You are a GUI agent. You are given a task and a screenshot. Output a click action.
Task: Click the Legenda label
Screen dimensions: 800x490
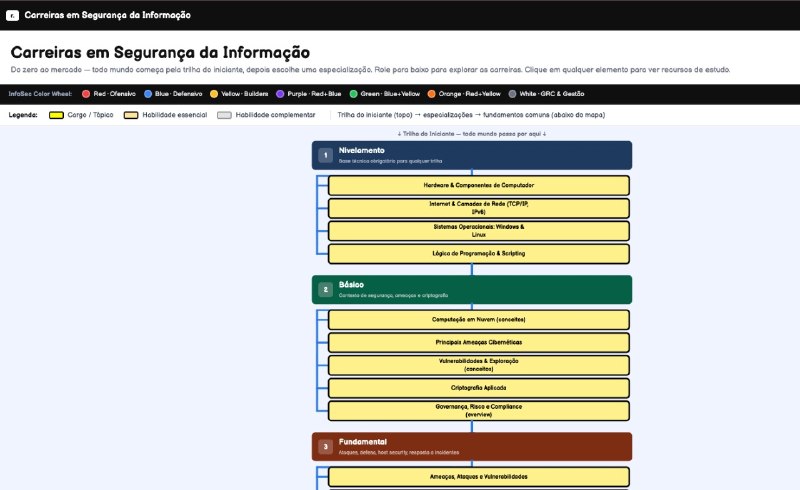pyautogui.click(x=23, y=115)
